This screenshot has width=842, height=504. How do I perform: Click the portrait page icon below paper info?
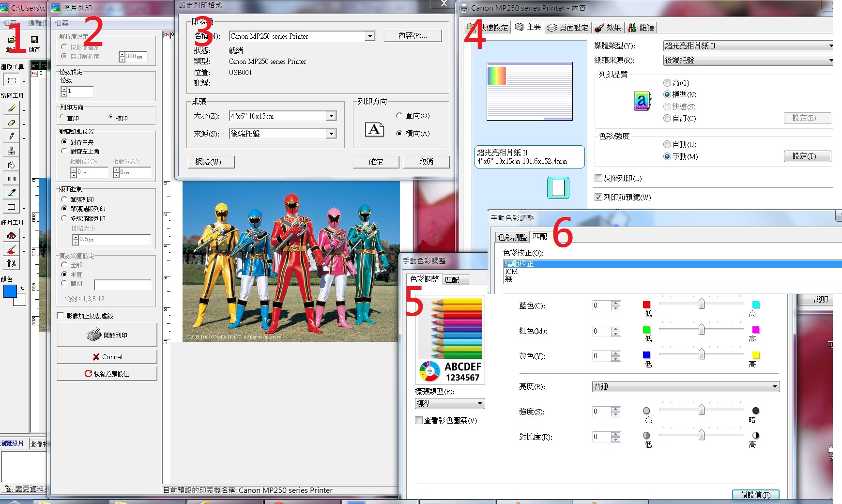pyautogui.click(x=558, y=188)
